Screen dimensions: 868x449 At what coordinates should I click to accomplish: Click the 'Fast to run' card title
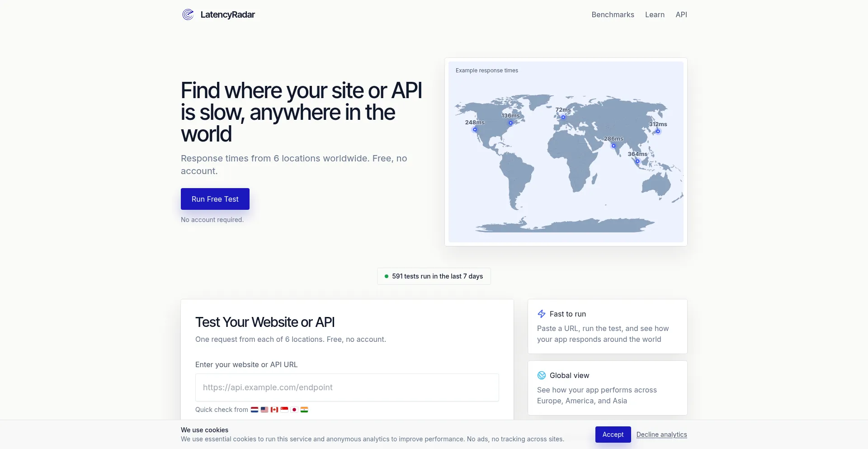(568, 314)
